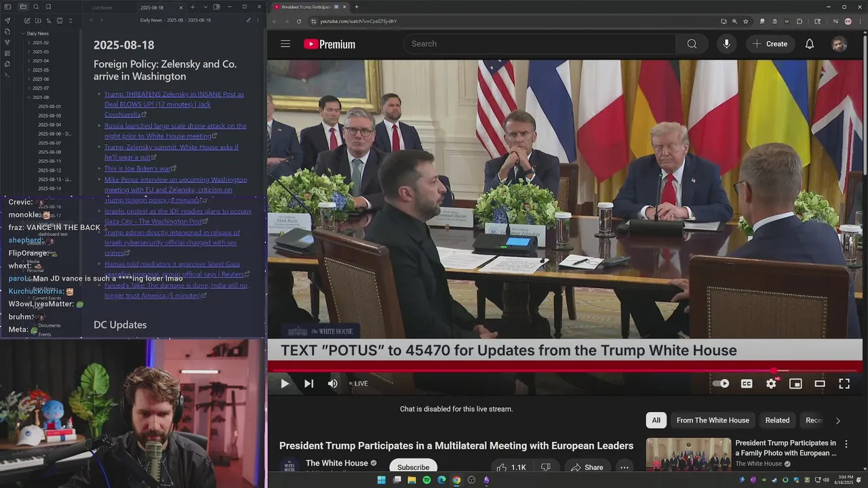
Task: Collapse the 2025-08 folder in Obsidian
Action: click(x=40, y=97)
